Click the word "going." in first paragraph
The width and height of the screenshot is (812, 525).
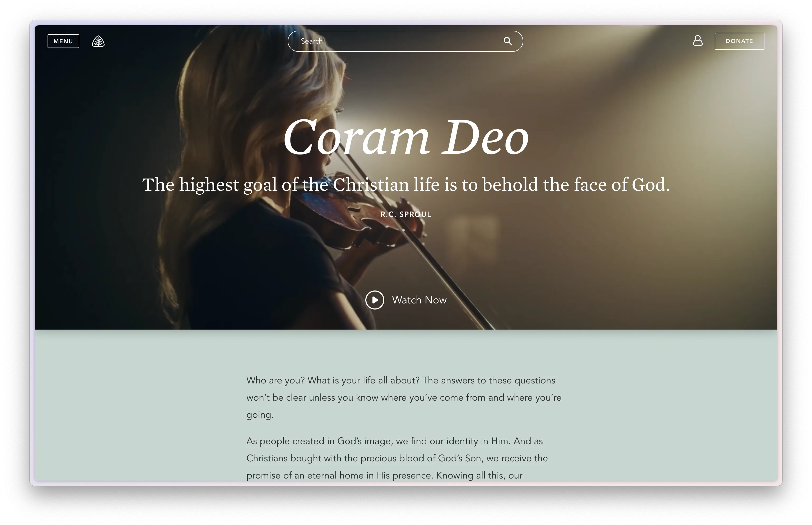click(260, 415)
